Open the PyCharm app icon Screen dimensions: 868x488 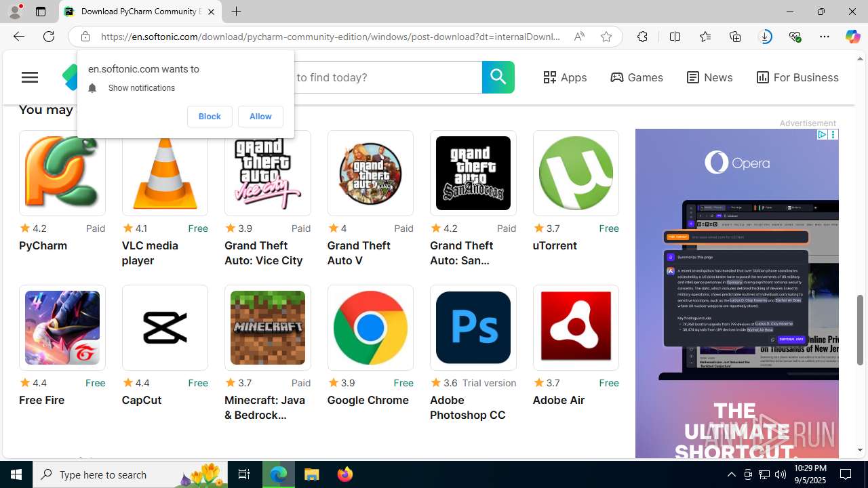coord(62,173)
